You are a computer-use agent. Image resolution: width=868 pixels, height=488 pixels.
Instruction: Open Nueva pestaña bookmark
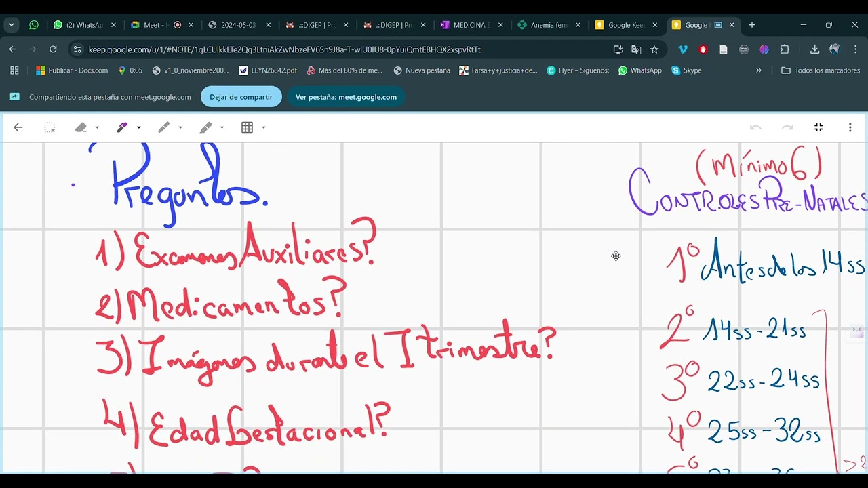pyautogui.click(x=422, y=70)
